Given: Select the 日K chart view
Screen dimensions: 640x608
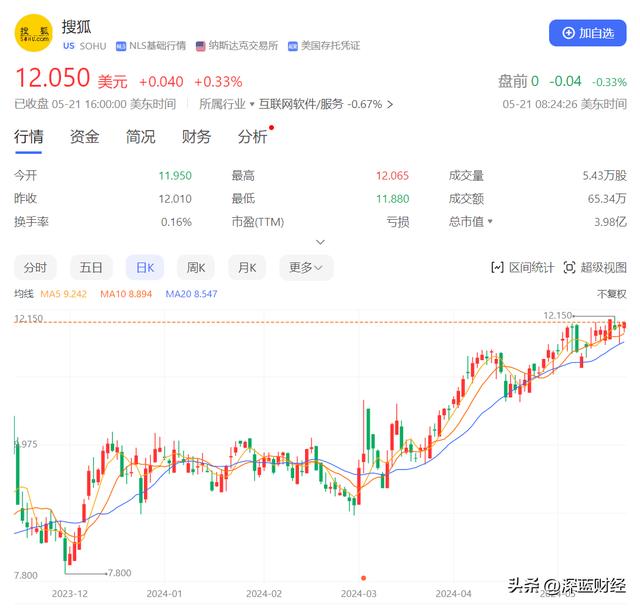Looking at the screenshot, I should (x=145, y=268).
